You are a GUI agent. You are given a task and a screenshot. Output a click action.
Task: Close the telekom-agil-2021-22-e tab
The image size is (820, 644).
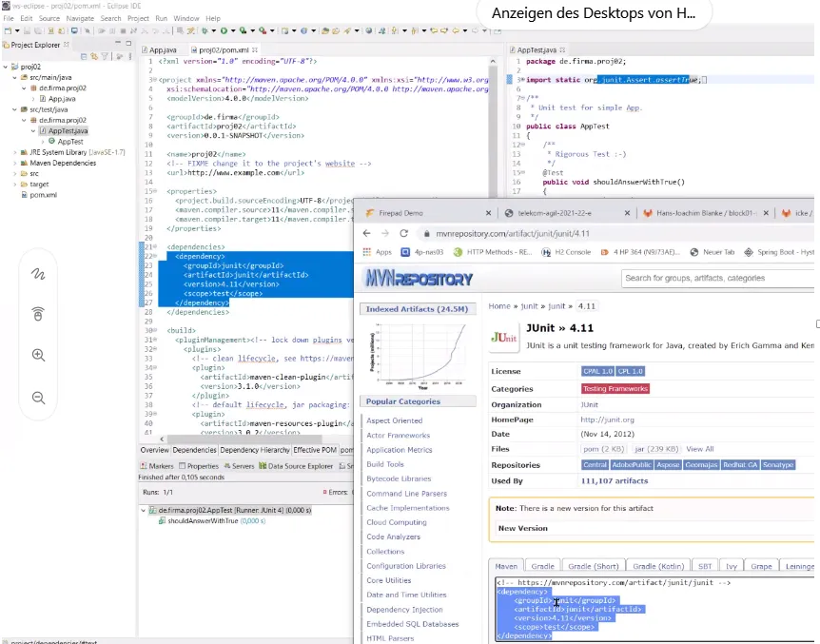pos(627,213)
